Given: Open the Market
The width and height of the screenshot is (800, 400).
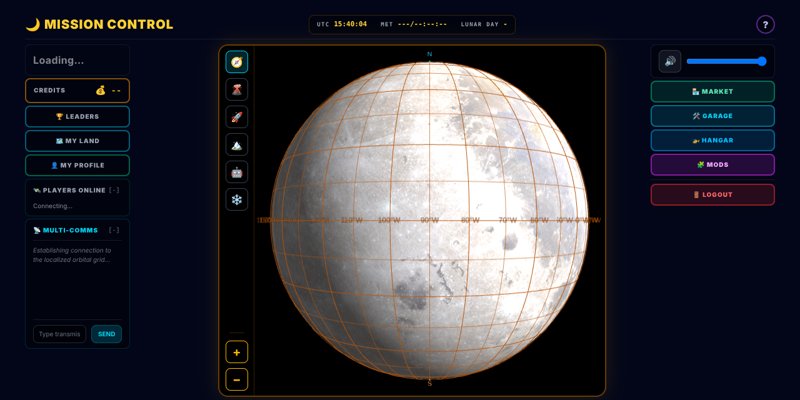Looking at the screenshot, I should [x=713, y=91].
